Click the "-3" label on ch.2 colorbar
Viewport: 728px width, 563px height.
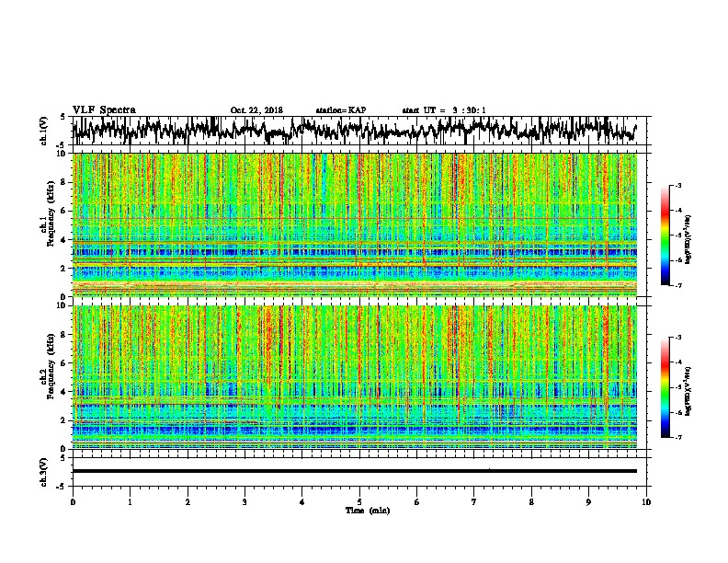[x=678, y=338]
